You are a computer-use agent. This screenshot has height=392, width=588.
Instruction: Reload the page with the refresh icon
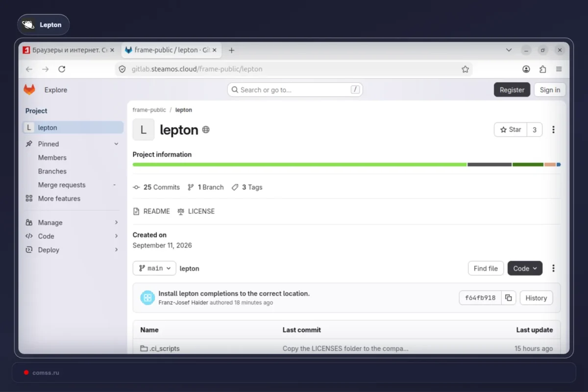click(62, 69)
